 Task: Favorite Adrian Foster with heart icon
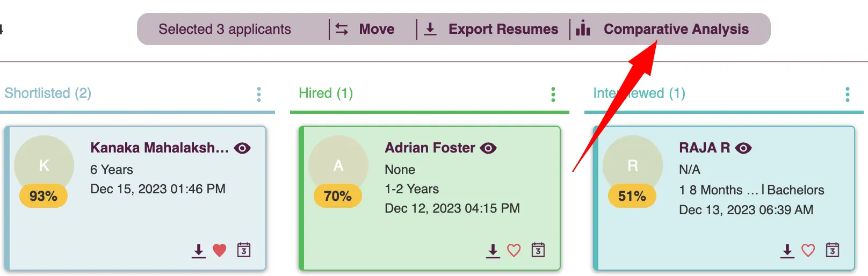[514, 250]
